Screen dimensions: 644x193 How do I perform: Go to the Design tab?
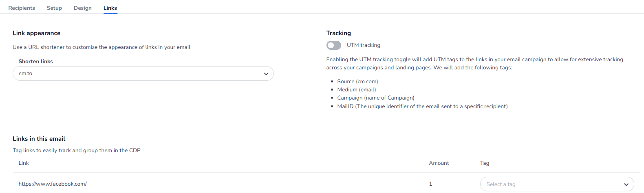[x=83, y=8]
